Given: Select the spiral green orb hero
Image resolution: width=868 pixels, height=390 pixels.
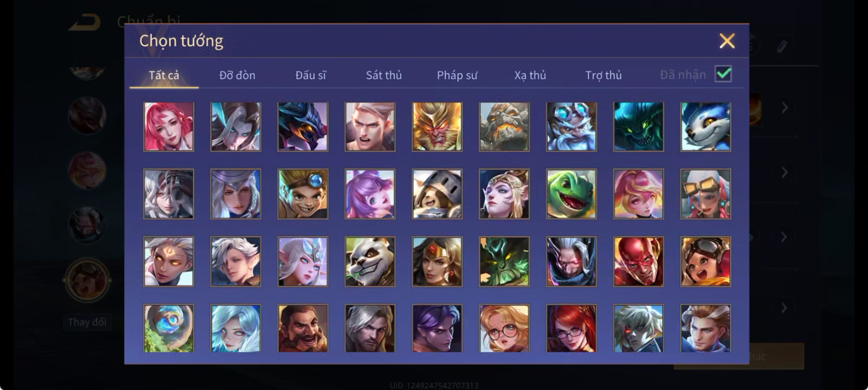Looking at the screenshot, I should pyautogui.click(x=168, y=328).
